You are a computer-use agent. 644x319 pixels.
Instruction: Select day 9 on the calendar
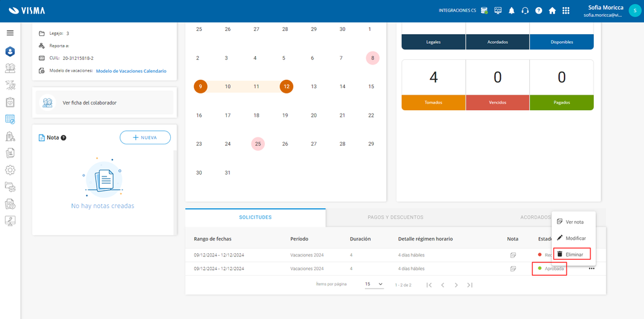pyautogui.click(x=200, y=86)
